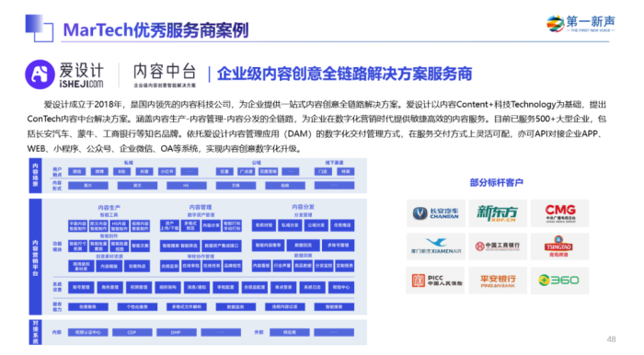Screen dimensions: 644x355
Task: Click the 数据回流 module box
Action: (303, 246)
